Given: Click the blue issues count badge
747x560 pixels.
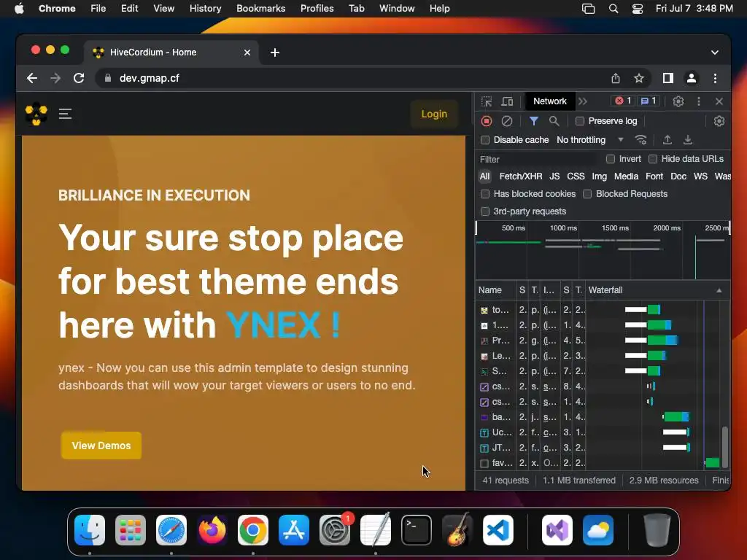Looking at the screenshot, I should (x=649, y=101).
